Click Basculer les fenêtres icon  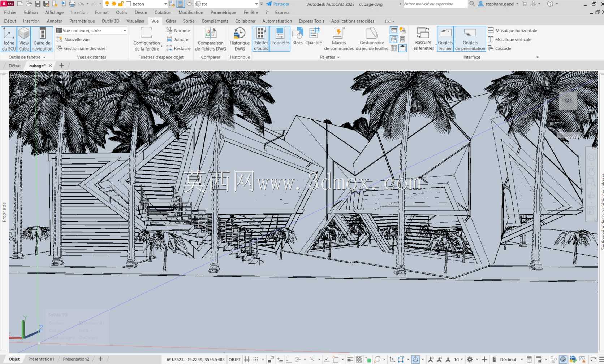click(423, 33)
